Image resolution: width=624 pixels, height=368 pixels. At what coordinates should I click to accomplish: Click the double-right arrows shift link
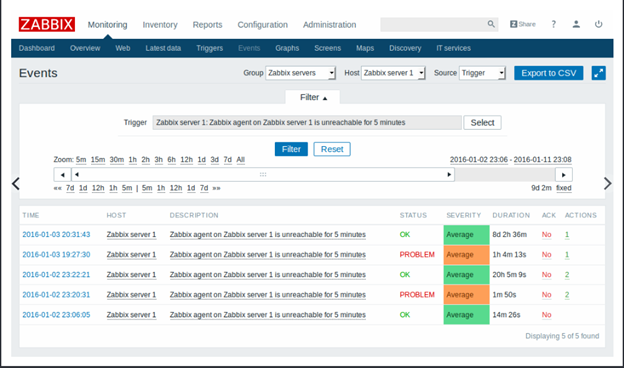point(216,188)
